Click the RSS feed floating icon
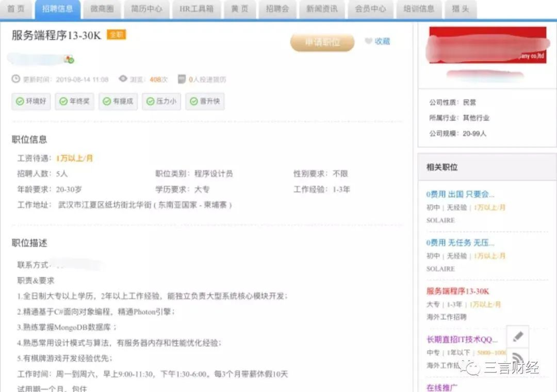The height and width of the screenshot is (392, 557). pos(518,357)
